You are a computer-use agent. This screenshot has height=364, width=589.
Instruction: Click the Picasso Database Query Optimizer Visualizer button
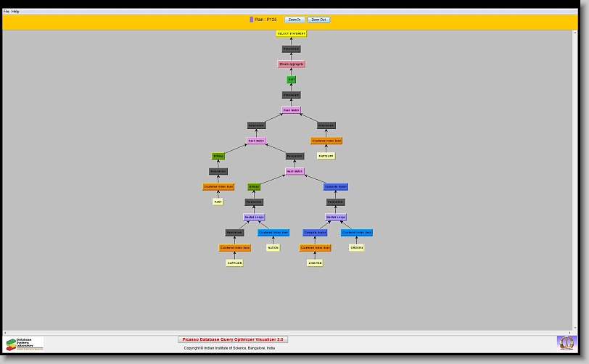[x=233, y=339]
